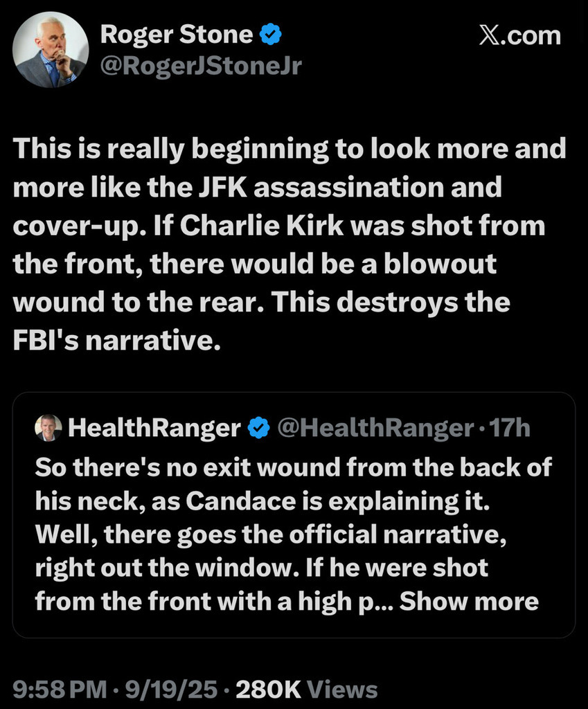Screen dimensions: 588x709
Task: Expand quoted post with Show more
Action: pos(469,600)
